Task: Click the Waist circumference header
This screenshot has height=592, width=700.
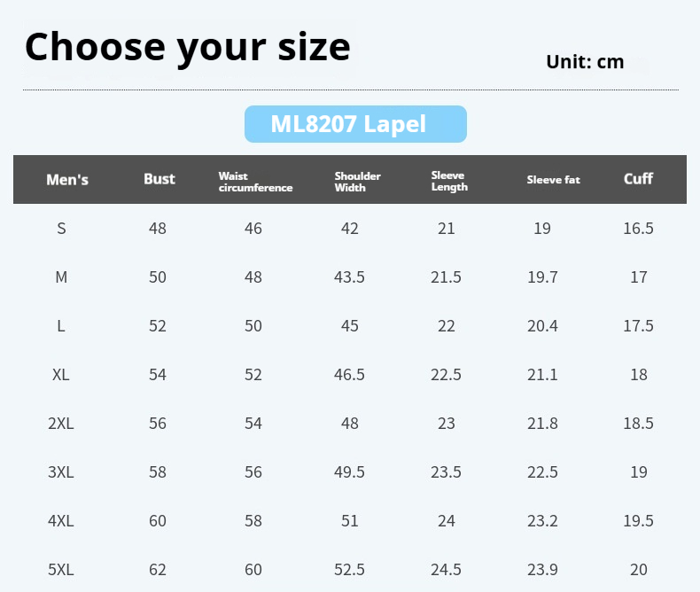Action: pos(255,182)
